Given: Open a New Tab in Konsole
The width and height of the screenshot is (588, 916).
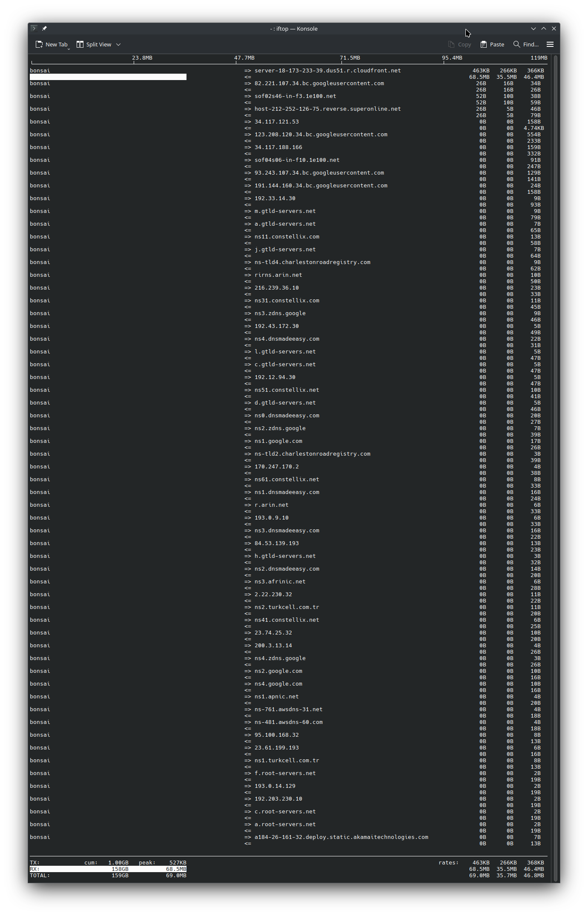Looking at the screenshot, I should point(52,44).
